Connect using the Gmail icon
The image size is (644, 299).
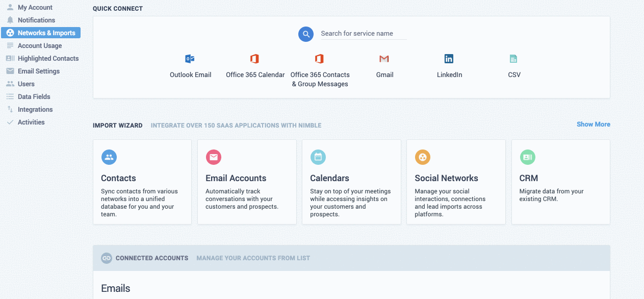(384, 59)
